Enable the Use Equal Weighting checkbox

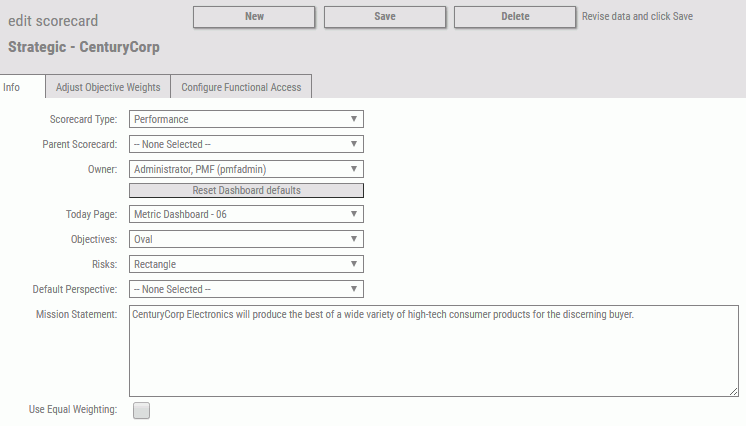click(141, 410)
